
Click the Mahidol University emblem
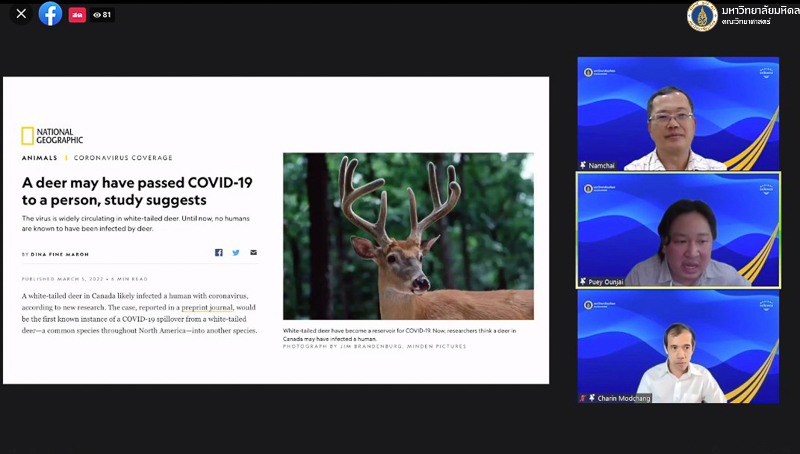tap(702, 16)
